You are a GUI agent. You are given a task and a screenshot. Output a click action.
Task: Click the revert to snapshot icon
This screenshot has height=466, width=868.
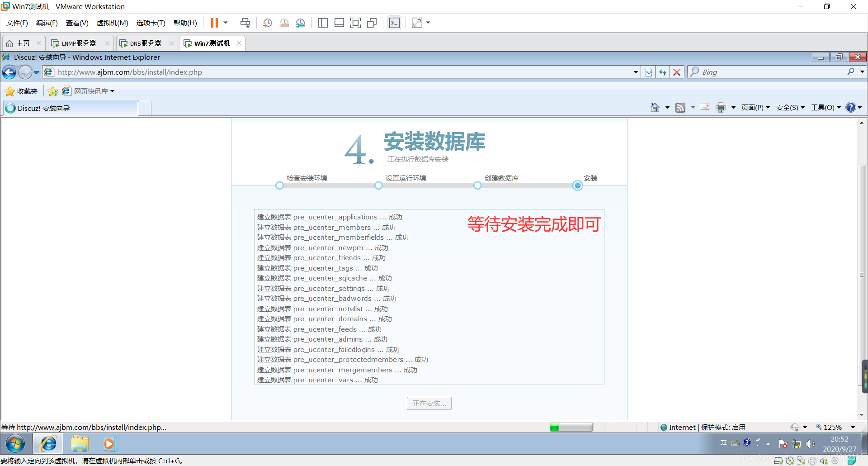click(x=284, y=23)
